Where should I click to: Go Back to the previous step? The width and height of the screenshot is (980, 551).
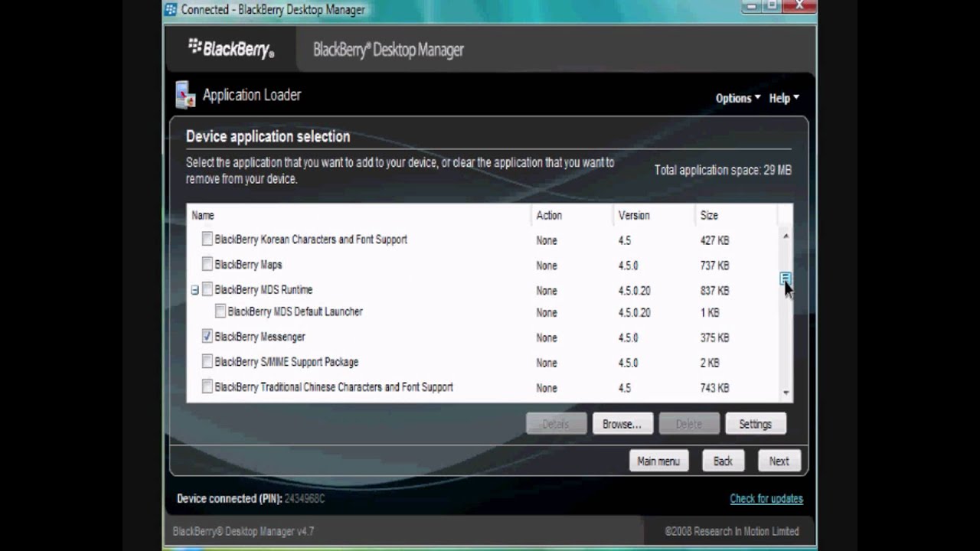[723, 461]
